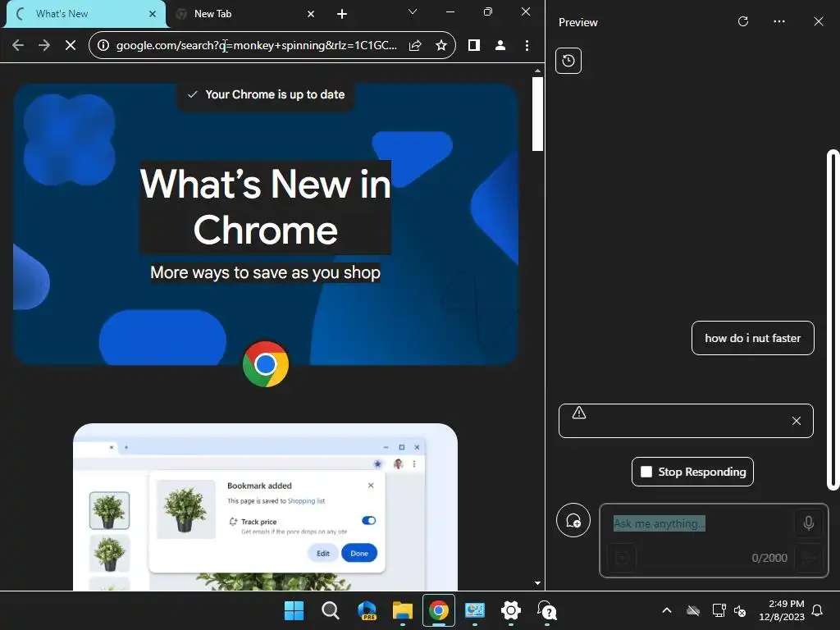
Task: Dismiss the warning notice in Preview panel
Action: (x=797, y=421)
